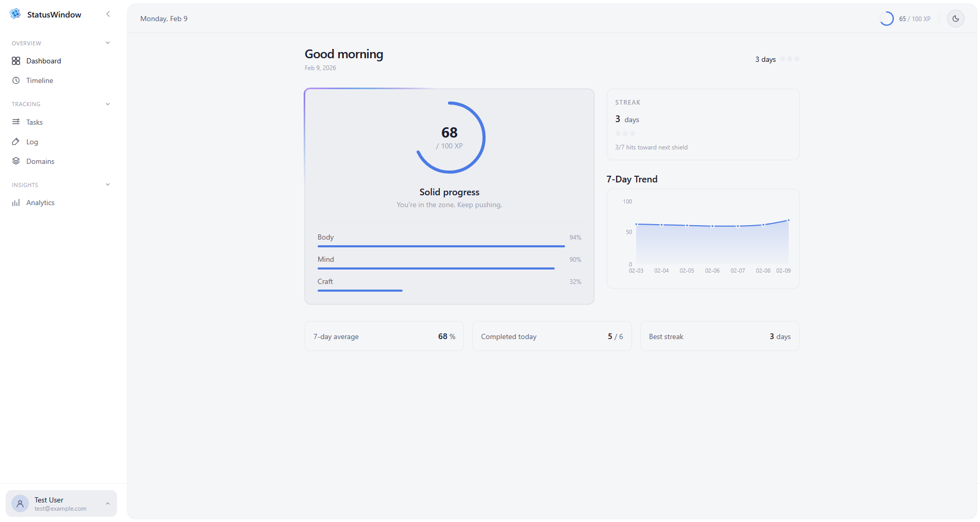
Task: Select the Domains stacked-layers icon
Action: [x=16, y=161]
